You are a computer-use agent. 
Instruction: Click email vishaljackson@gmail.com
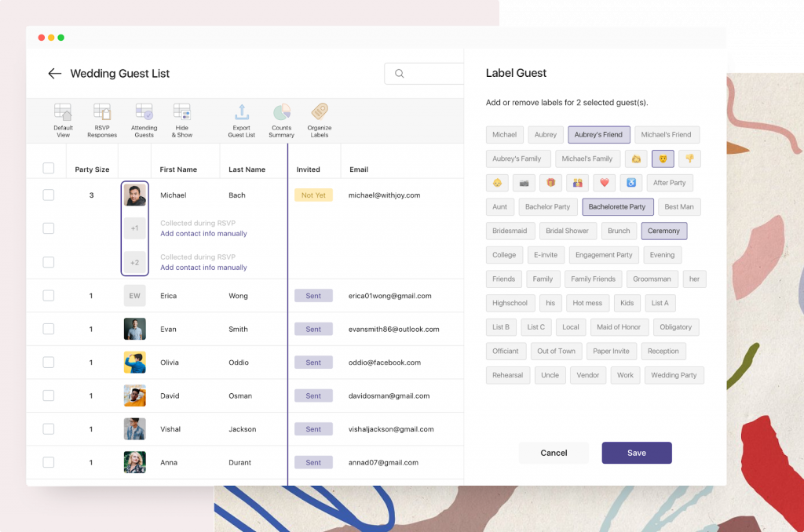tap(391, 429)
